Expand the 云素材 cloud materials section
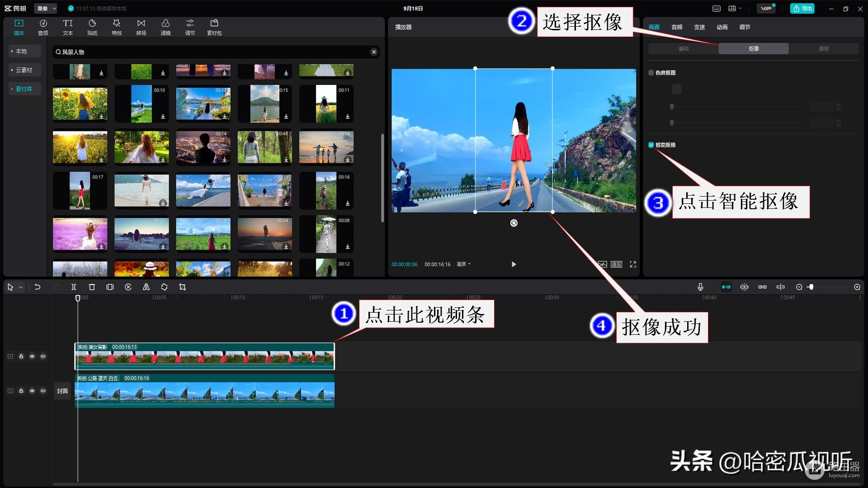 24,70
